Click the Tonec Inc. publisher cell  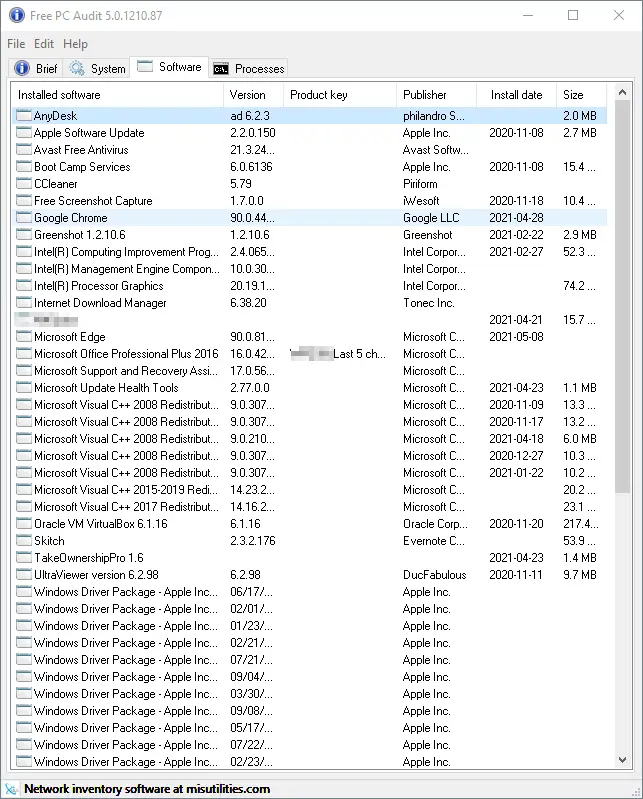(x=428, y=303)
